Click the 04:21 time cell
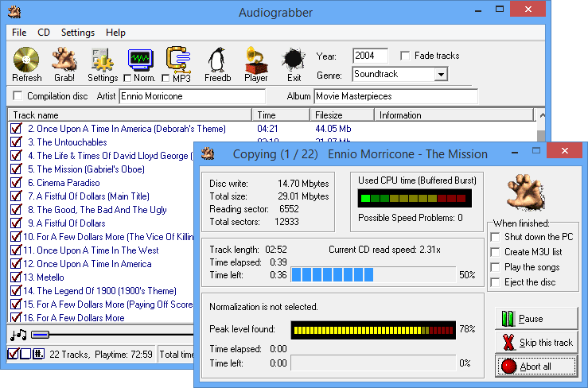588x388 pixels. (x=267, y=129)
